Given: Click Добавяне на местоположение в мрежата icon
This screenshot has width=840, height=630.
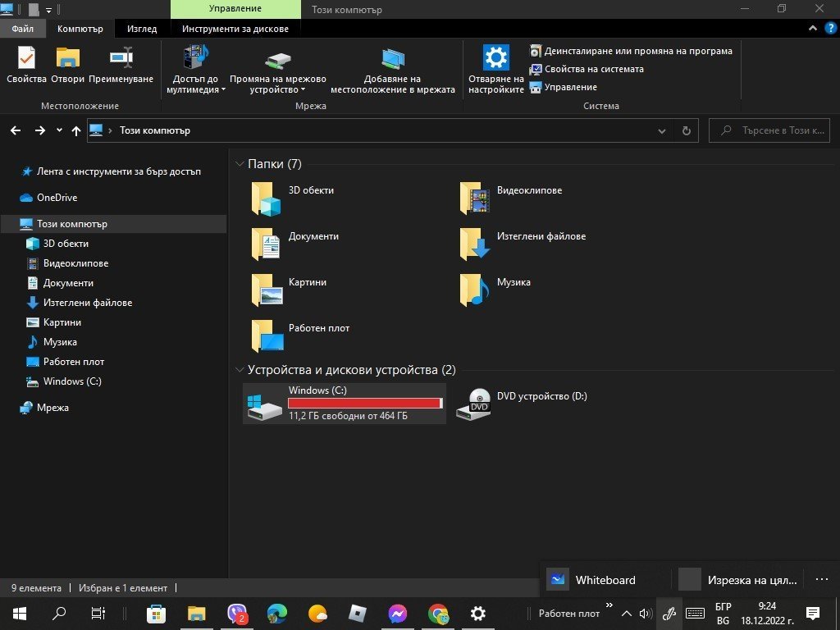Looking at the screenshot, I should pos(393,60).
